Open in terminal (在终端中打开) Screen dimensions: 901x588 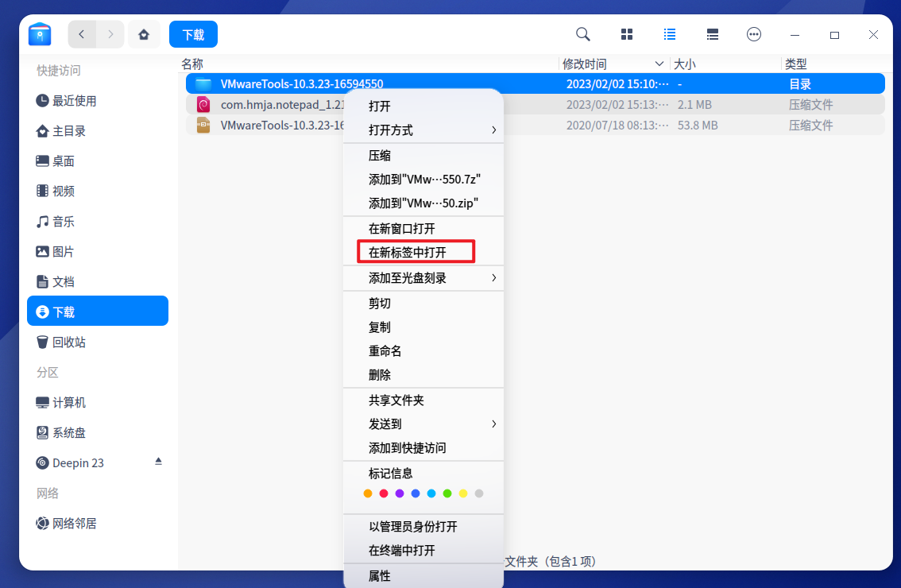(423, 551)
